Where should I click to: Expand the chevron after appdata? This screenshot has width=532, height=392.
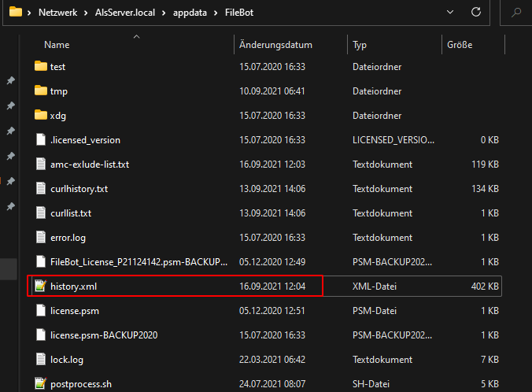216,13
